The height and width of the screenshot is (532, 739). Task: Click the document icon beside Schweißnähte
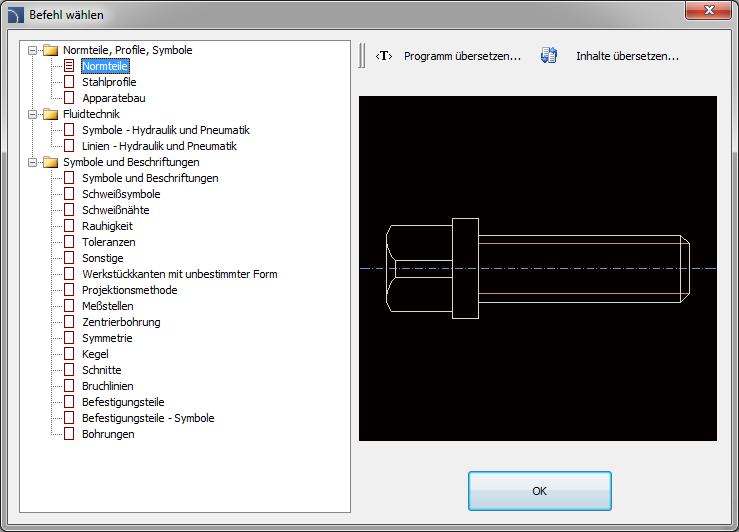coord(69,210)
